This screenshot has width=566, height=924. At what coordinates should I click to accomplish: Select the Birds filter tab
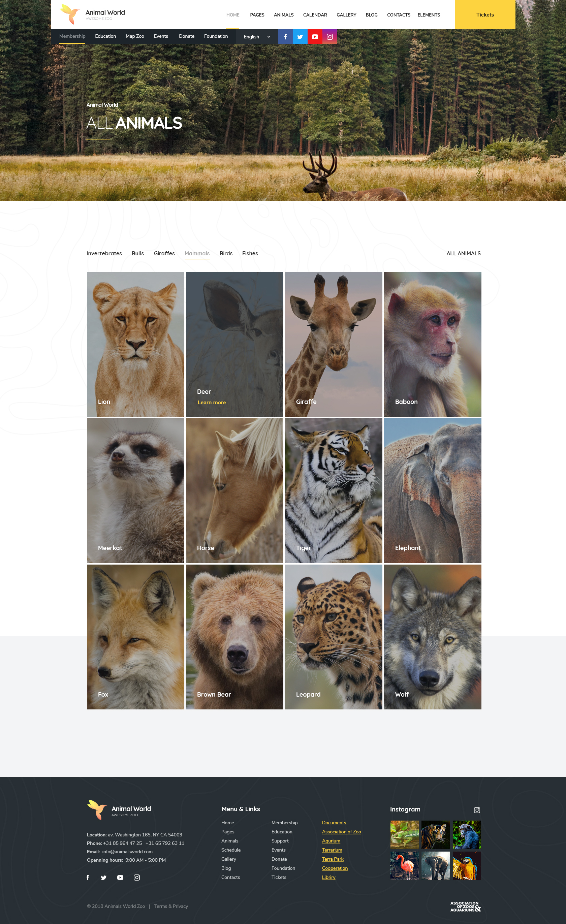226,254
